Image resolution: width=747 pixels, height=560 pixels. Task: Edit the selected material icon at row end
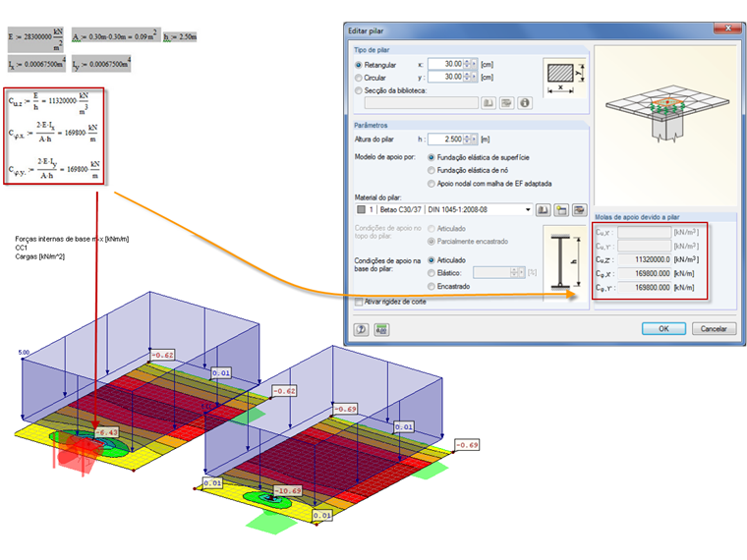579,210
